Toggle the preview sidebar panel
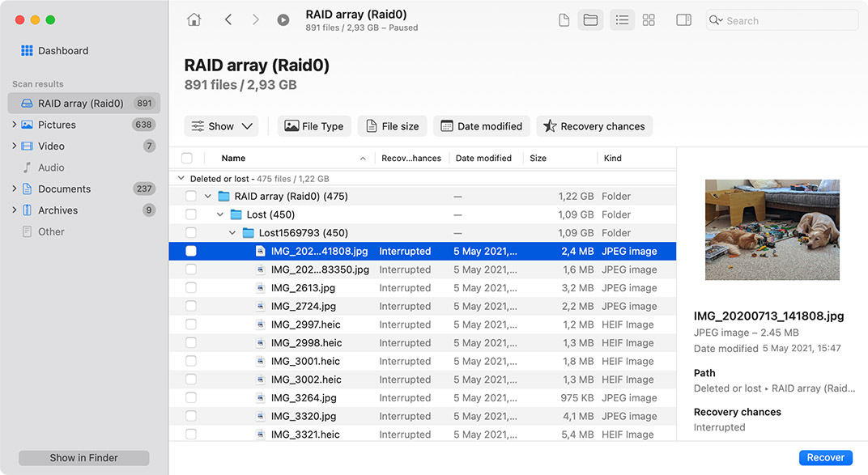Viewport: 868px width, 475px height. (x=683, y=19)
